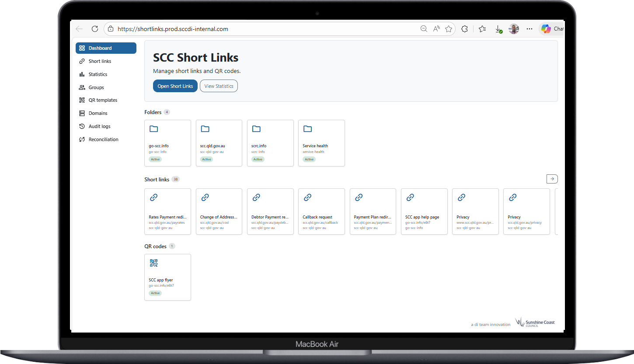This screenshot has height=364, width=634.
Task: Open QR templates from the sidebar
Action: point(102,100)
